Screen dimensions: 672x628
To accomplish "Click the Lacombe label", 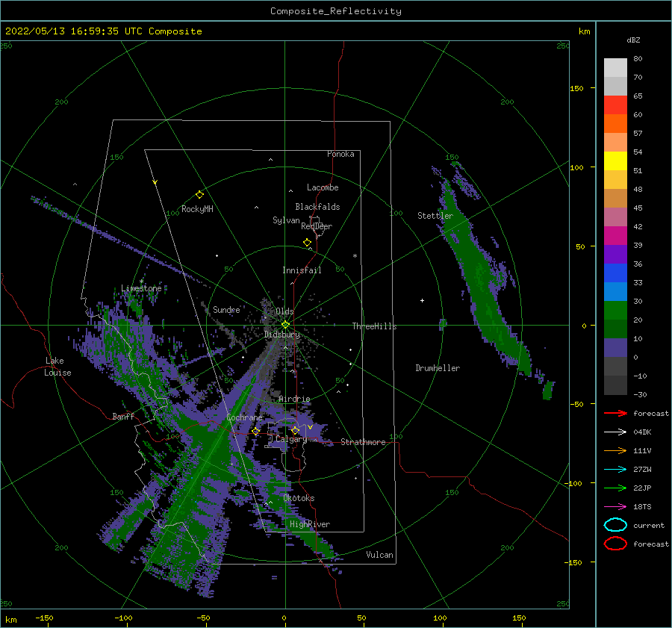I will [323, 187].
